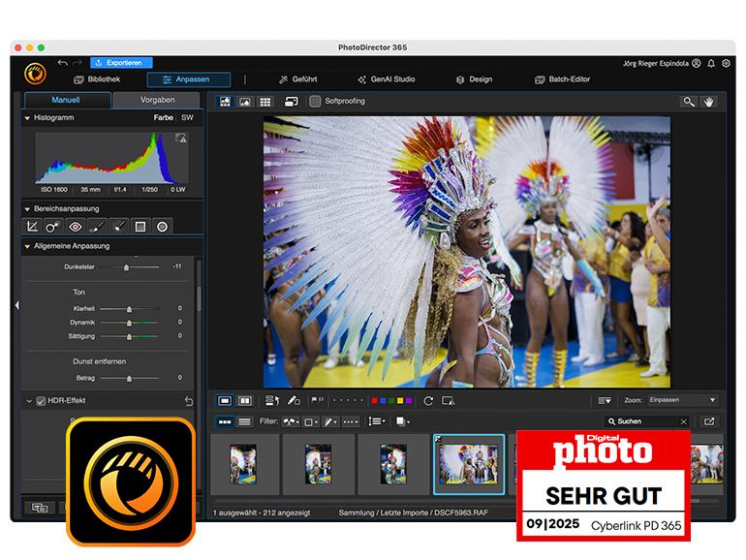Click the Exportieren button
This screenshot has height=560, width=746.
pos(121,63)
